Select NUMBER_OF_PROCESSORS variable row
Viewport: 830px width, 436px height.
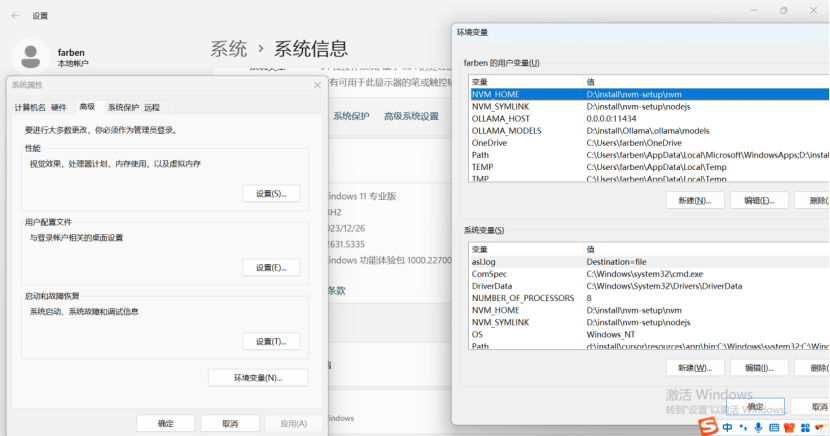tap(649, 298)
